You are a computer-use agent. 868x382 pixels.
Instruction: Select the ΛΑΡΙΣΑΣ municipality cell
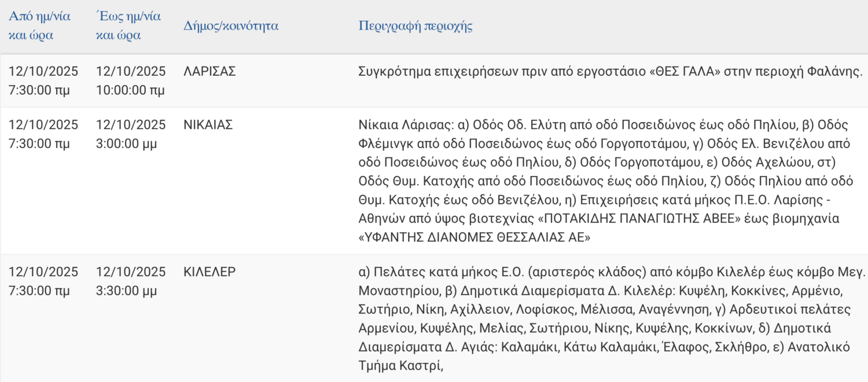209,72
